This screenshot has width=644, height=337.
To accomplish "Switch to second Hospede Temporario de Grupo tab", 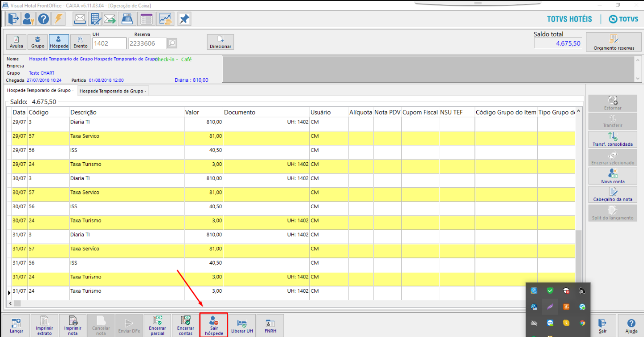I will coord(113,91).
